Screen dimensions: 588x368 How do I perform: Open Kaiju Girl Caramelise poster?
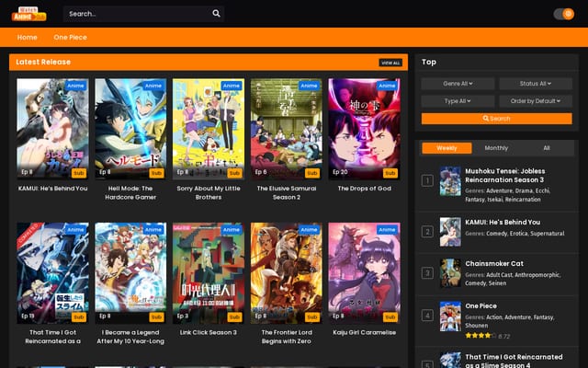coord(364,273)
